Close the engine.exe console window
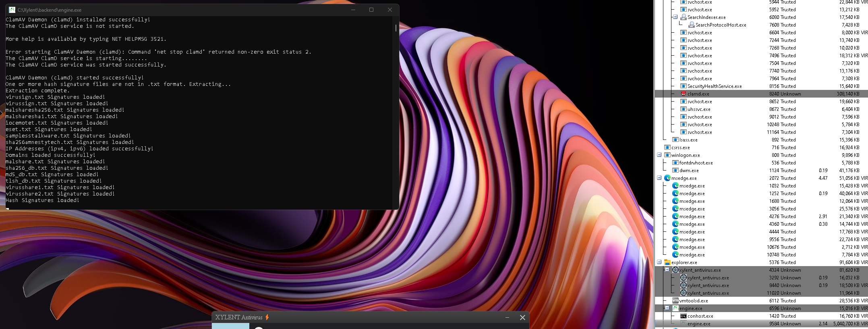The height and width of the screenshot is (329, 868). 389,10
